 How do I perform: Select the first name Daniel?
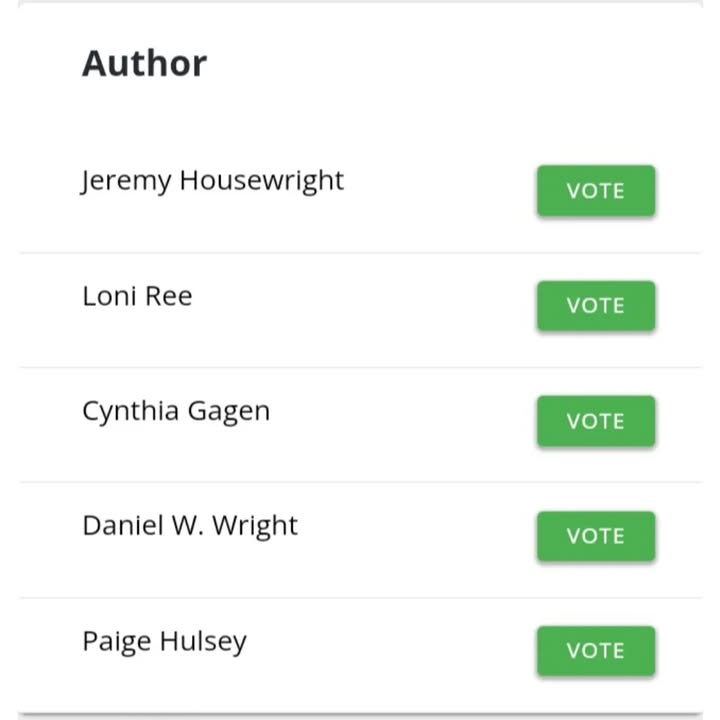coord(123,525)
